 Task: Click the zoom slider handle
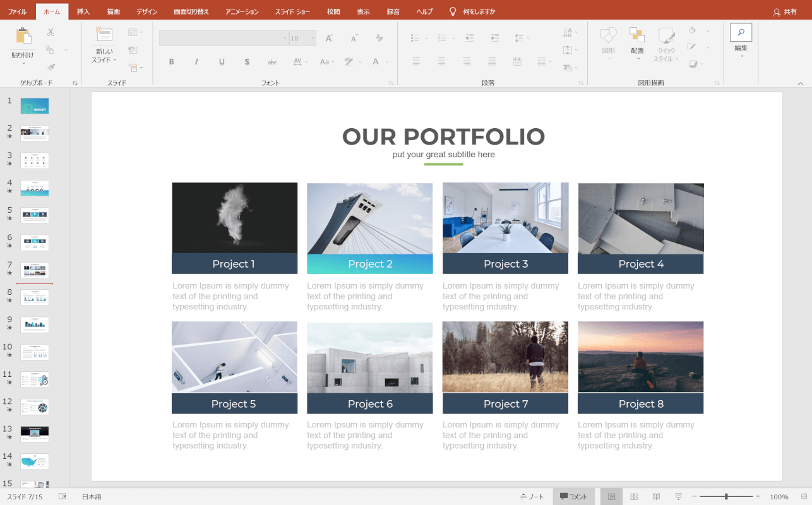click(x=726, y=497)
